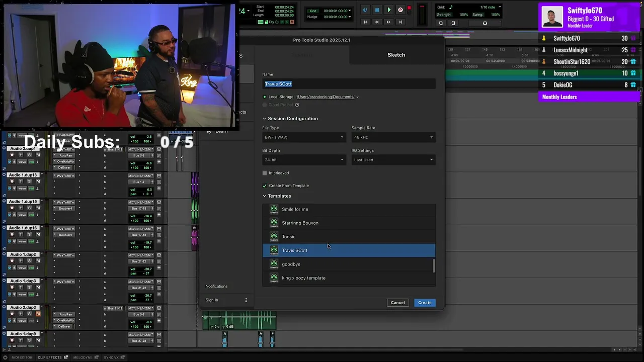
Task: Open the Doubler4 insert on Audio 1.dup15
Action: coord(65,208)
